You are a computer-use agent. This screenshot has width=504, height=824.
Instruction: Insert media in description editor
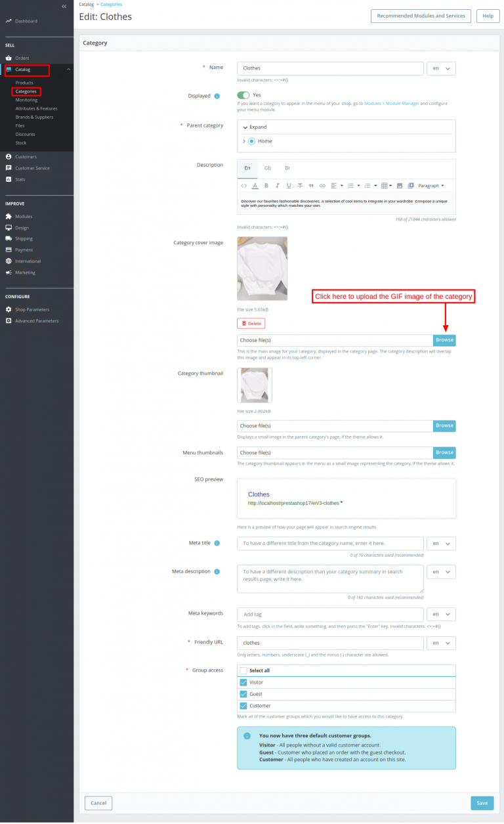(x=411, y=185)
